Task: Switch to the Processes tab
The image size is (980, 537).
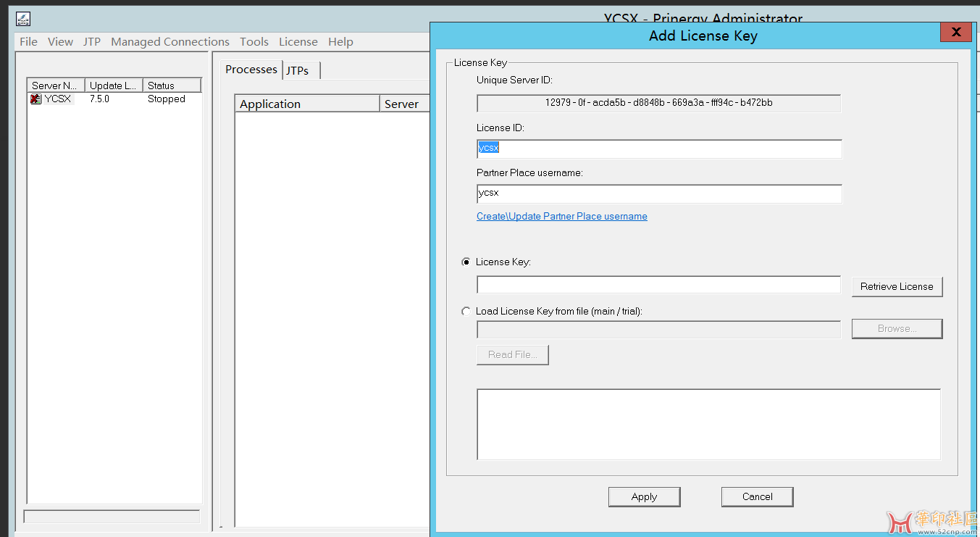Action: pos(251,70)
